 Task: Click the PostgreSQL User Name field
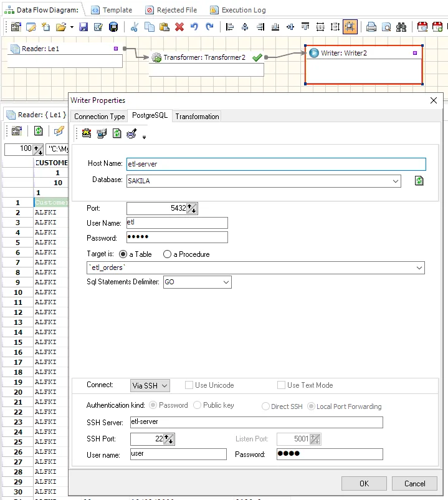click(x=177, y=223)
